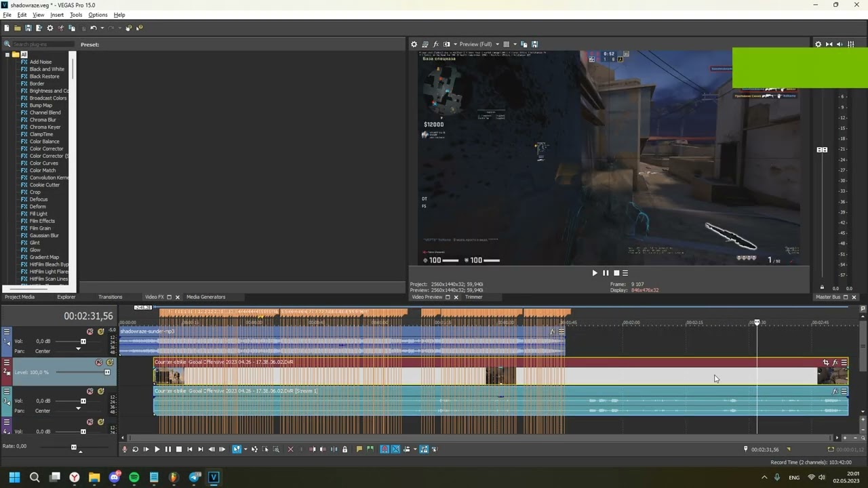Open the edit tool selector dropdown arrow
Viewport: 868px width, 488px height.
click(245, 449)
